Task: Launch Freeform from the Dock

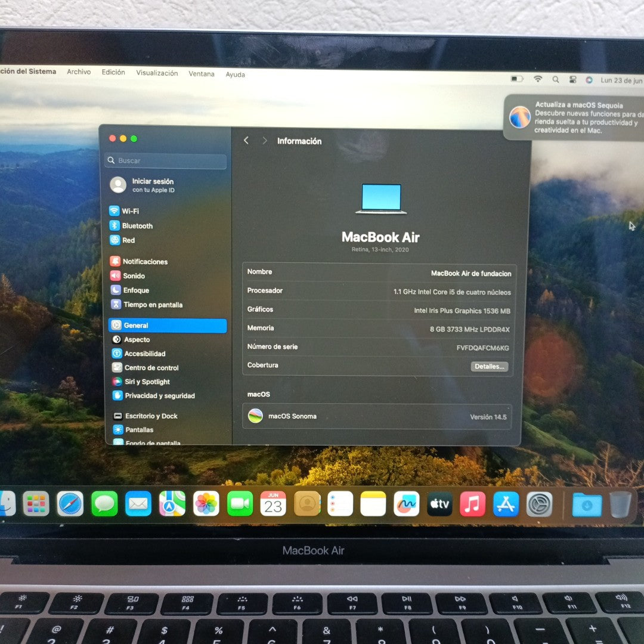Action: 407,503
